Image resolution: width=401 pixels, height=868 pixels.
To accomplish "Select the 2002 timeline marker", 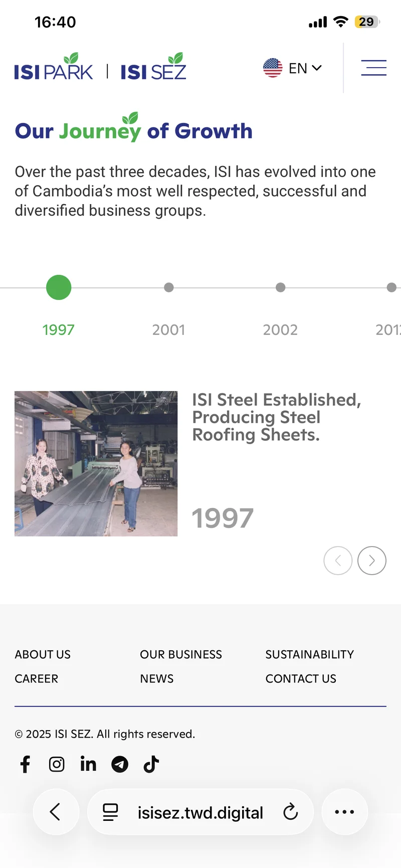I will pos(281,287).
